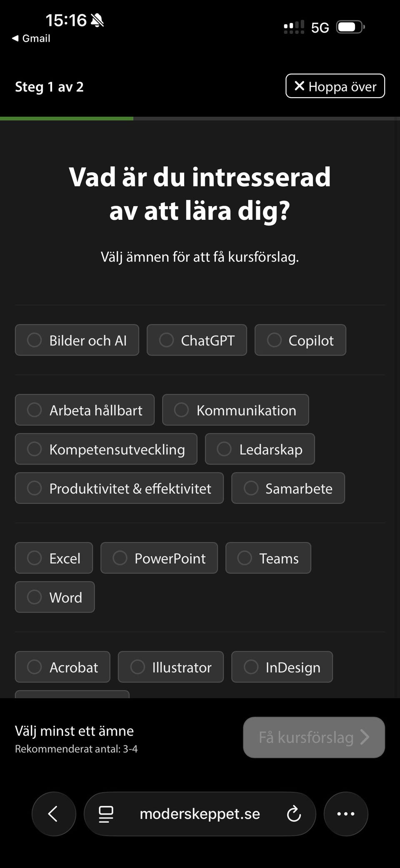
Task: Tap the step progress bar
Action: pos(200,119)
